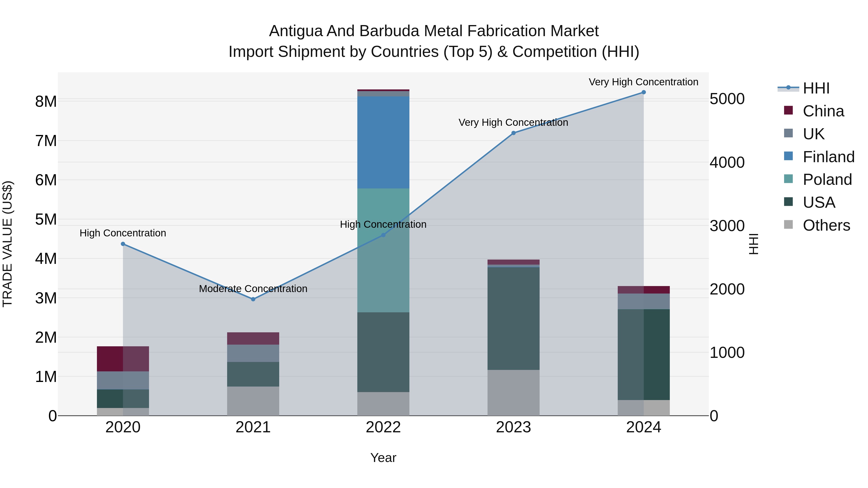The height and width of the screenshot is (488, 868).
Task: Click the 'Moderate Concentration' annotation
Action: coord(253,289)
